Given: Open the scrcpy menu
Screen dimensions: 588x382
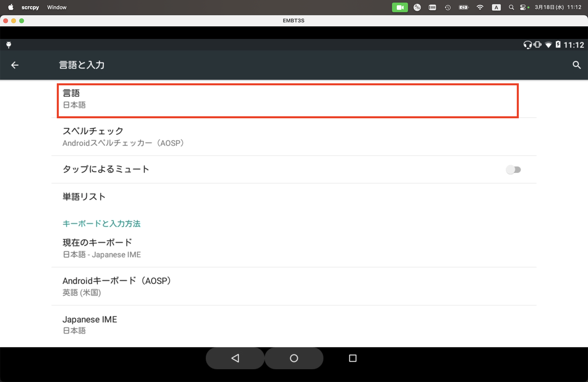Looking at the screenshot, I should point(30,7).
